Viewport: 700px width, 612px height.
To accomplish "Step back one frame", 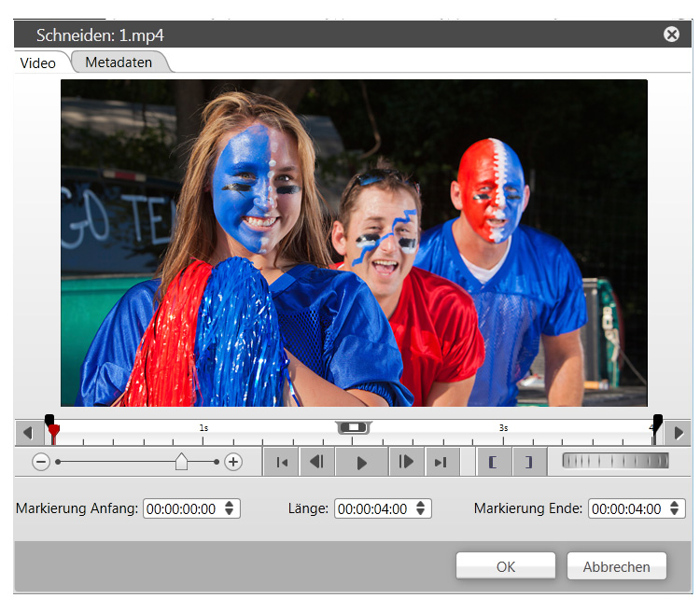I will [x=316, y=462].
